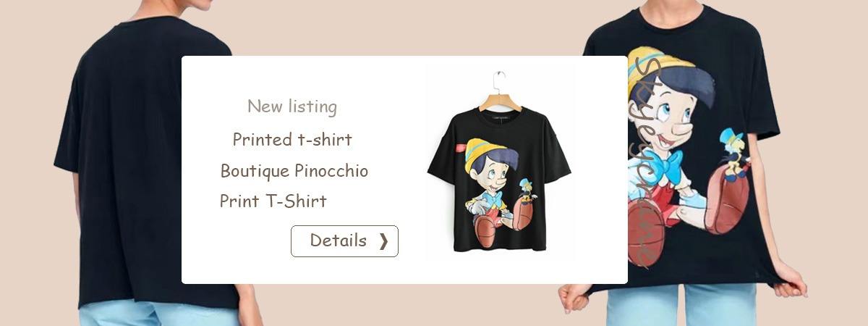Click the 'Print T-Shirt' text line

pos(273,201)
